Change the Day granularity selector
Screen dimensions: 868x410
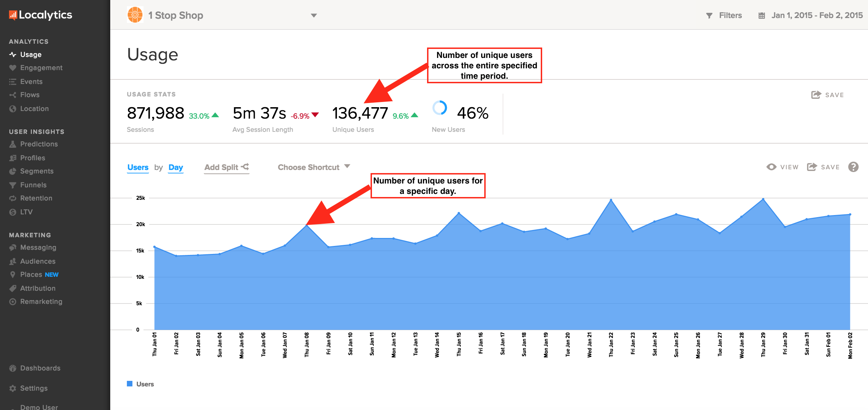tap(176, 168)
